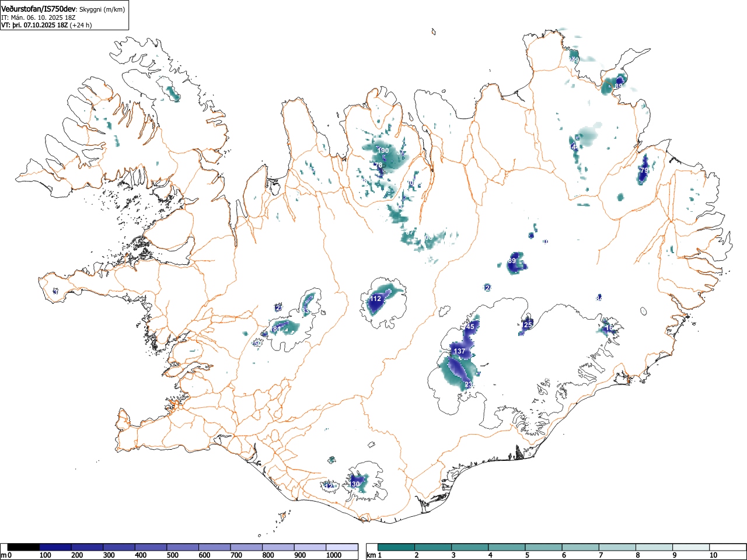Click the 137 visibility value on the map
The height and width of the screenshot is (560, 747).
[x=459, y=351]
